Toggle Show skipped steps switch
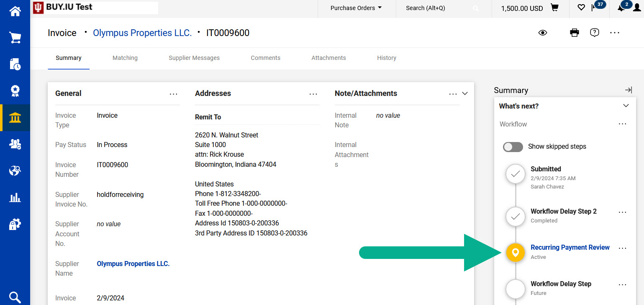Screen dimensions: 644x305 (513, 147)
